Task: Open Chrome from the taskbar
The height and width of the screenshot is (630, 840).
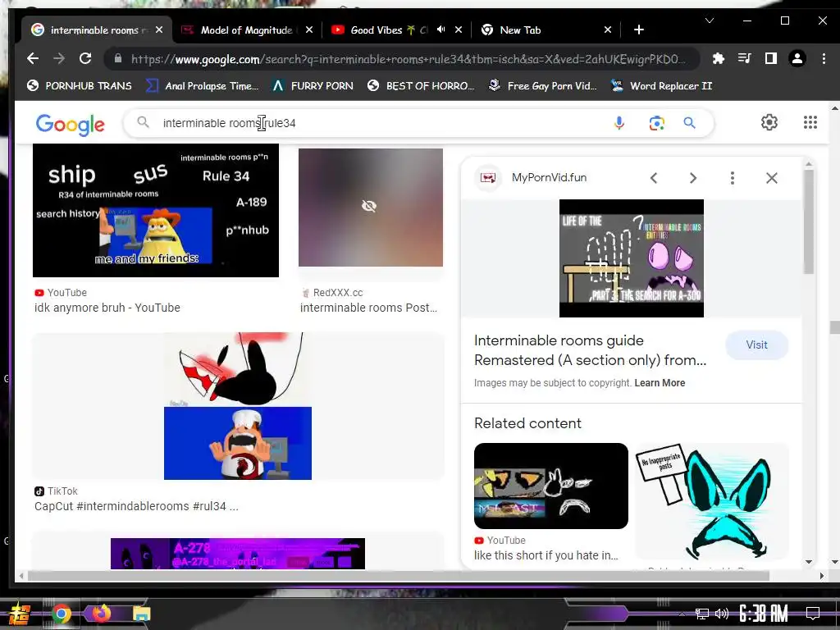Action: tap(61, 614)
